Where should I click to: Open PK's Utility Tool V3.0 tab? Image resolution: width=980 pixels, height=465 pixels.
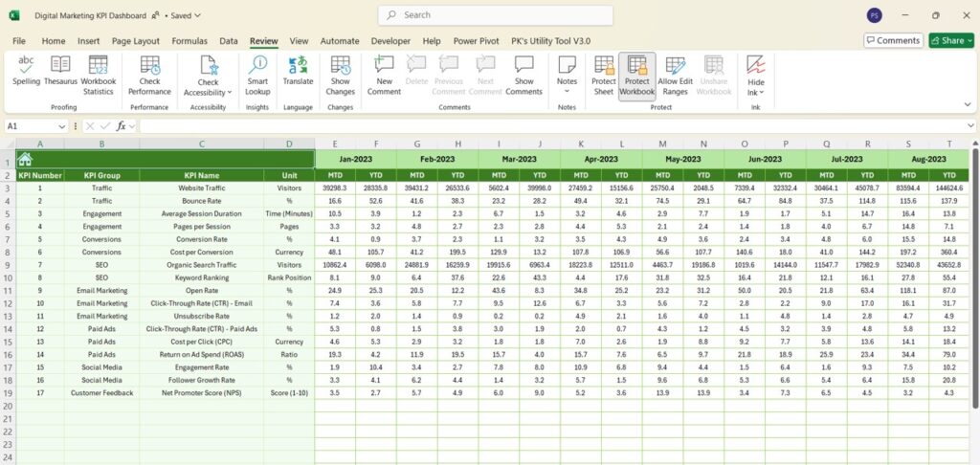[550, 40]
